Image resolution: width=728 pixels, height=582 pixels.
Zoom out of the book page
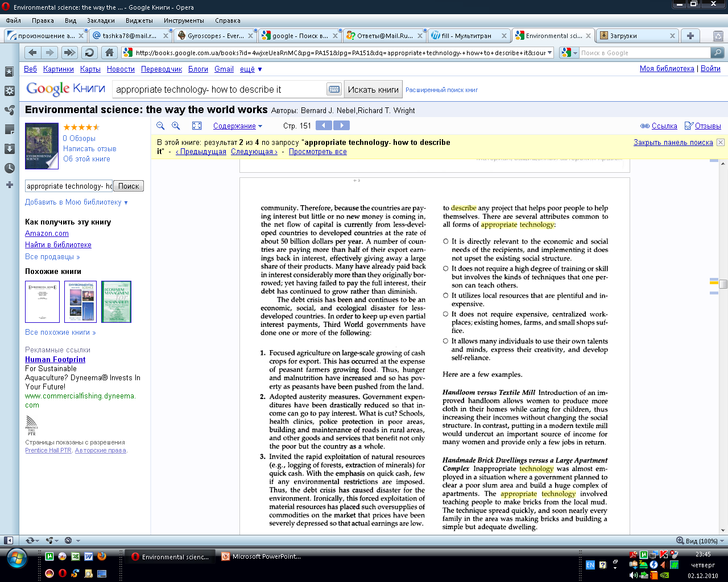pos(160,126)
